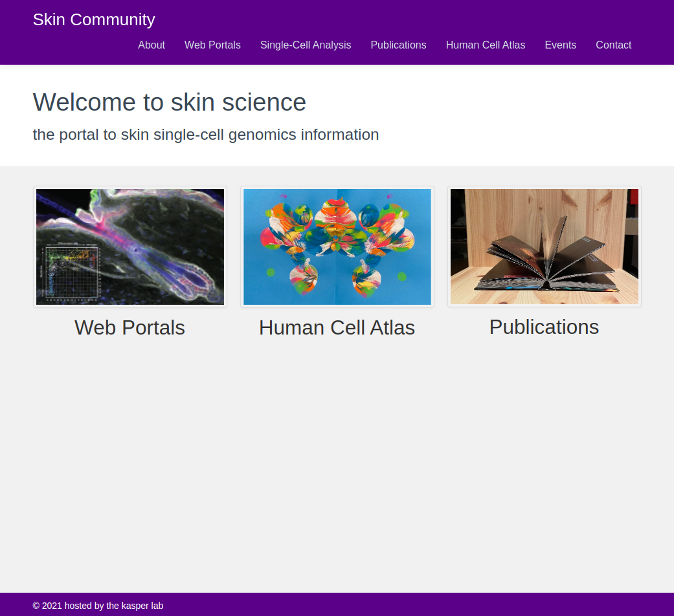Open Publications from the top navigation bar
Viewport: 674px width, 616px height.
click(398, 45)
